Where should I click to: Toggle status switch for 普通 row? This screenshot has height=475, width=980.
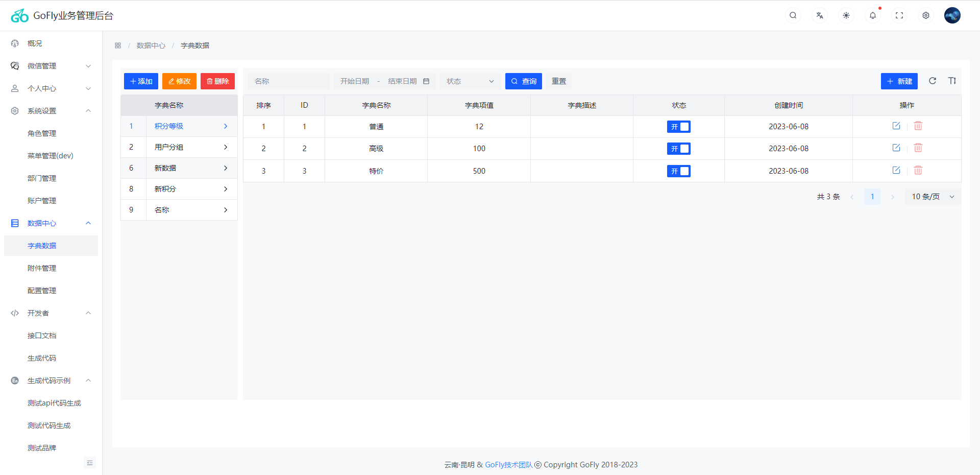pos(678,127)
